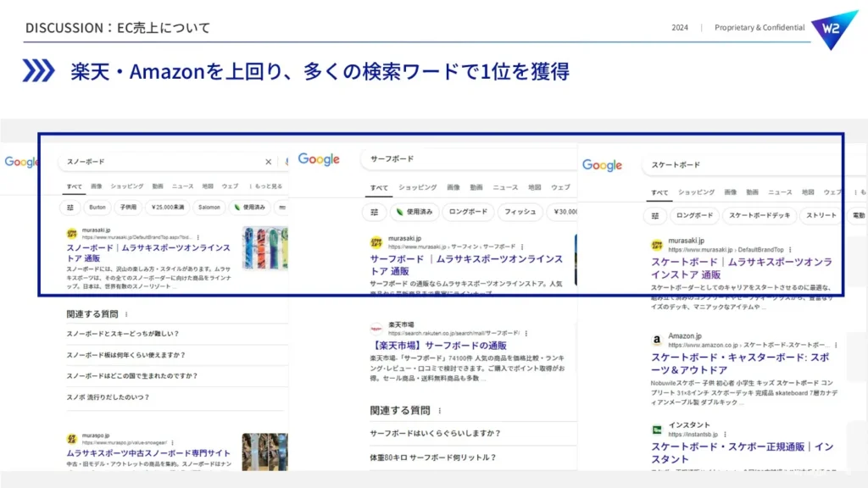This screenshot has height=488, width=868.
Task: Open three-dot menu beside 関連する質問 in スノーボード results
Action: tap(127, 313)
